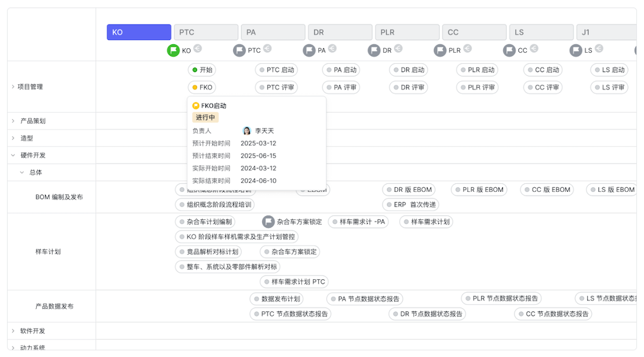
Task: Click the arrow icon beside the PLR milestone
Action: [468, 48]
